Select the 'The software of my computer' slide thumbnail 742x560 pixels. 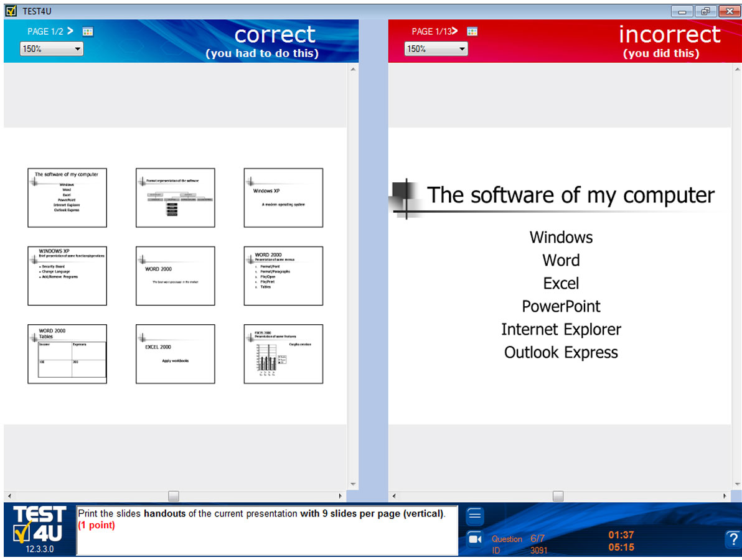(67, 198)
